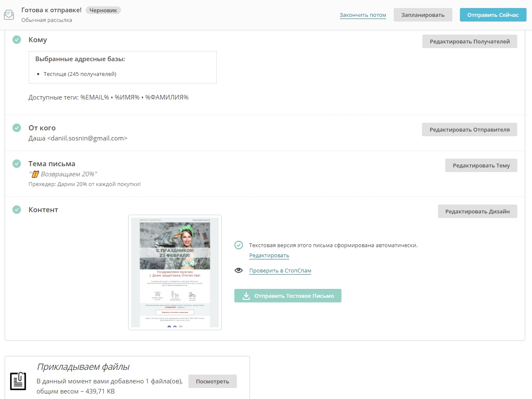The width and height of the screenshot is (532, 399).
Task: Click the eye icon near StopSpam check
Action: click(239, 270)
